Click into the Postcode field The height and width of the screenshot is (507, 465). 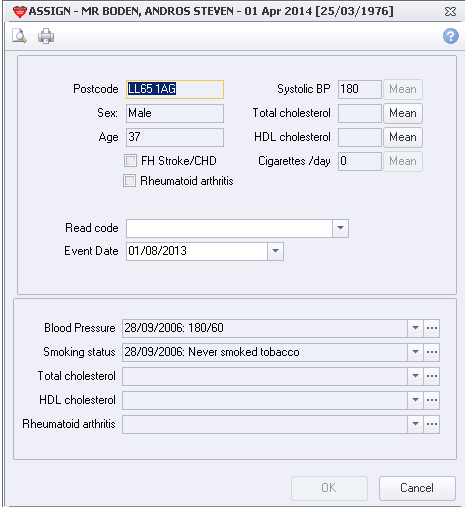click(175, 89)
